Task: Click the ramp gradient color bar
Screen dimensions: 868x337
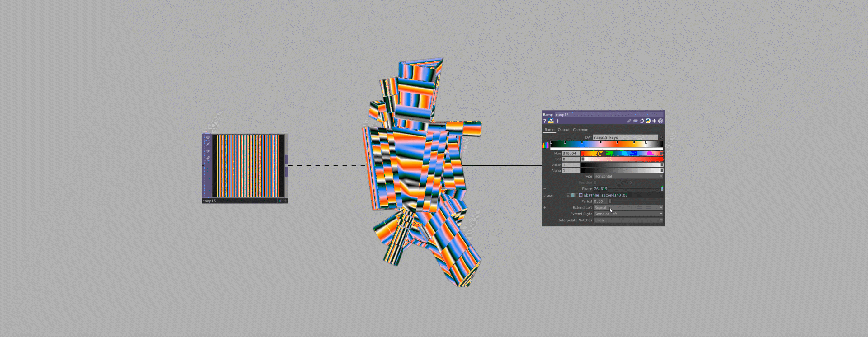Action: click(x=607, y=145)
